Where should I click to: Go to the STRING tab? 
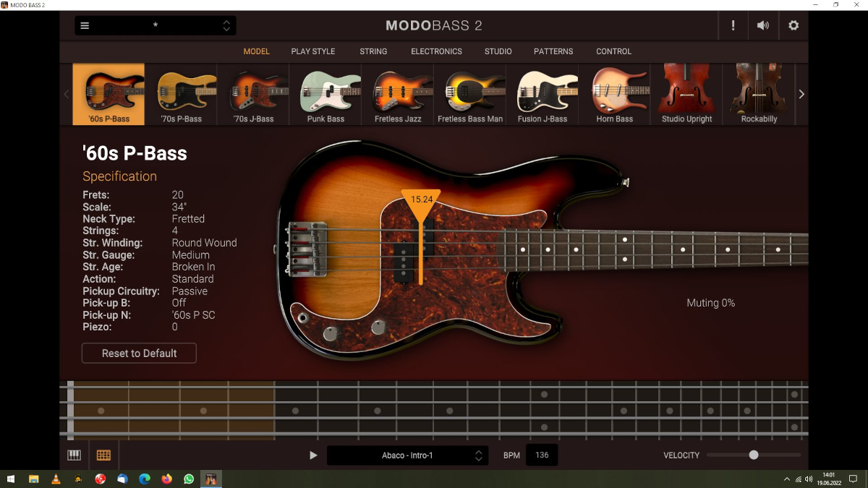click(373, 51)
